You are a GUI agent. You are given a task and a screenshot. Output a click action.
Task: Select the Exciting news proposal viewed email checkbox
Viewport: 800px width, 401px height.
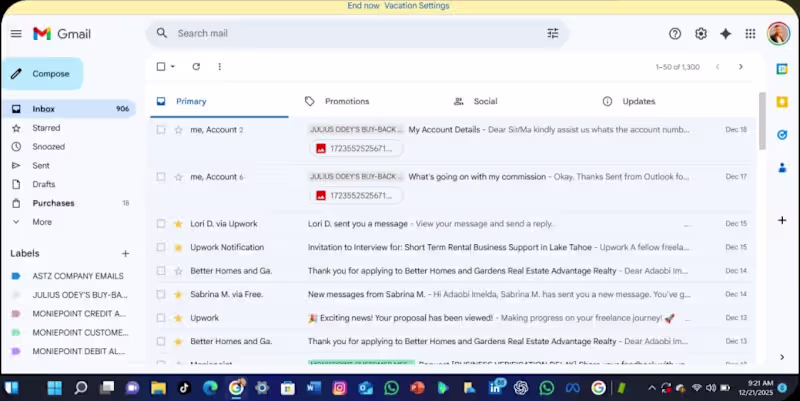pyautogui.click(x=161, y=318)
